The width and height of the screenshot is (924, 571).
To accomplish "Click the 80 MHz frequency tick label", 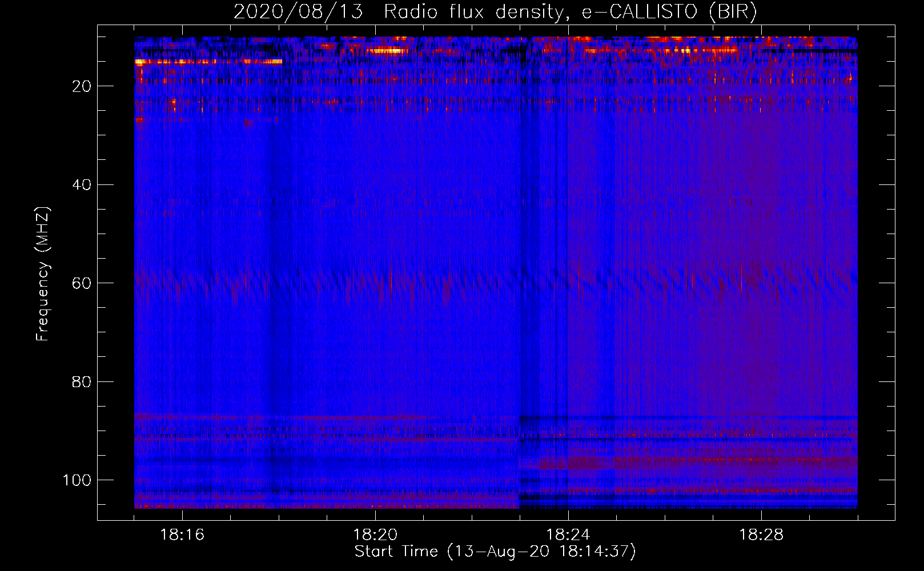I will click(x=82, y=382).
